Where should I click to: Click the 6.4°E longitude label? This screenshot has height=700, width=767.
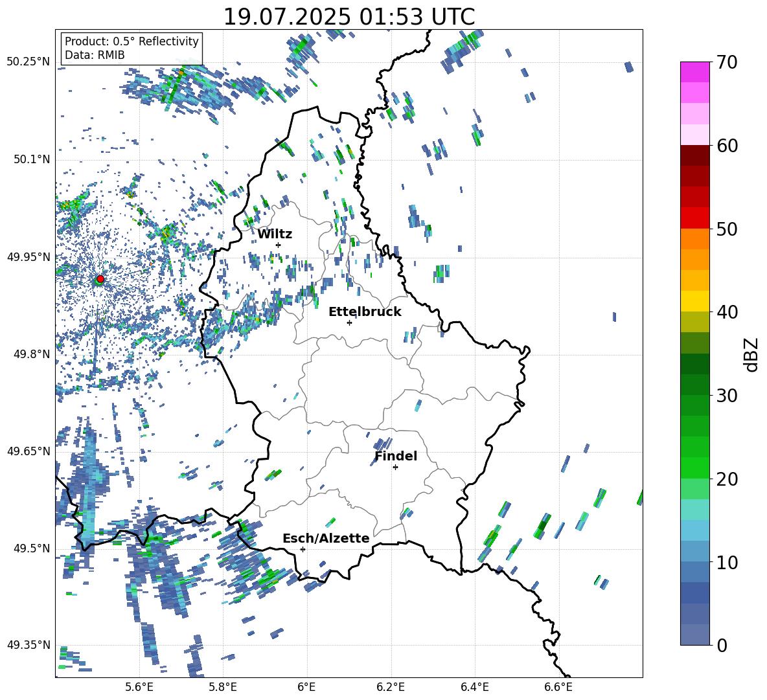tap(474, 687)
